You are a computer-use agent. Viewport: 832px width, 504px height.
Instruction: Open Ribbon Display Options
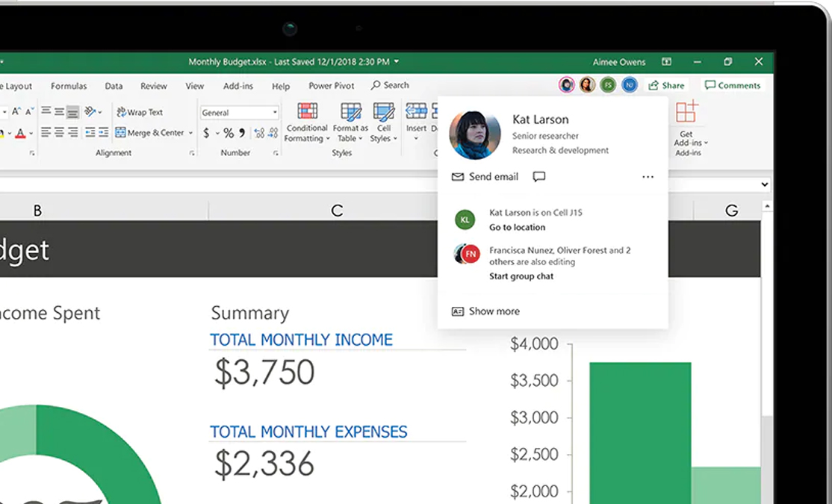[x=666, y=62]
